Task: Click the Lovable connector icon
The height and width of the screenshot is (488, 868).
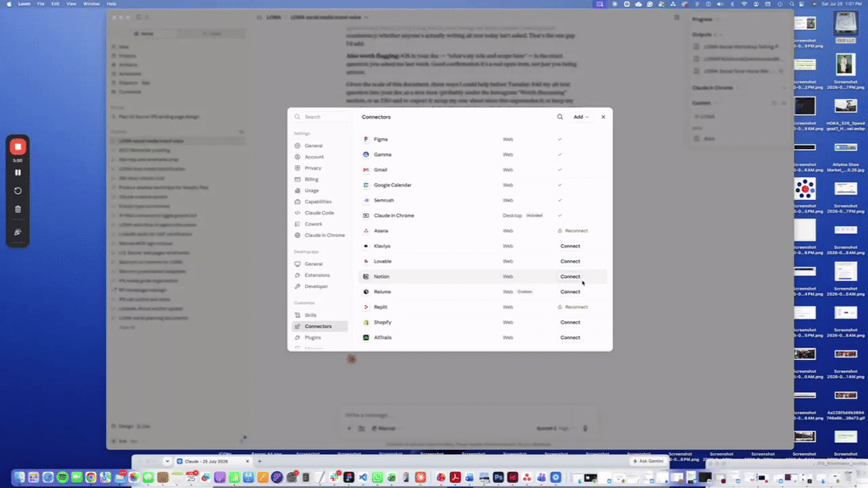Action: click(366, 261)
